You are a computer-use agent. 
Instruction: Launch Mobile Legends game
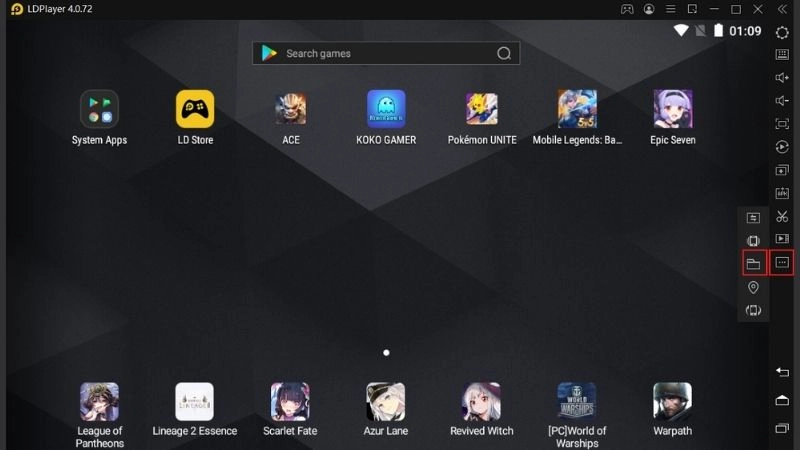(x=577, y=109)
